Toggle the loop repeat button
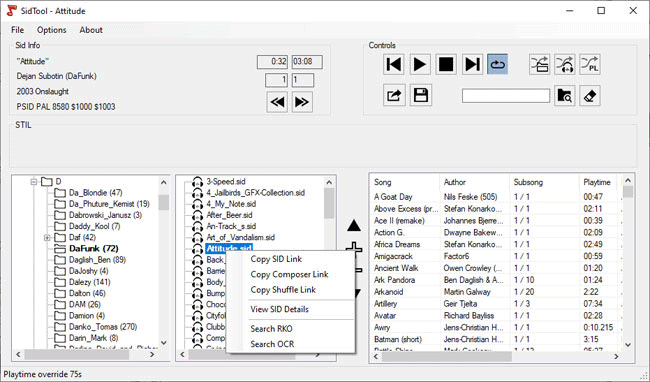Viewport: 650px width, 382px height. tap(497, 65)
